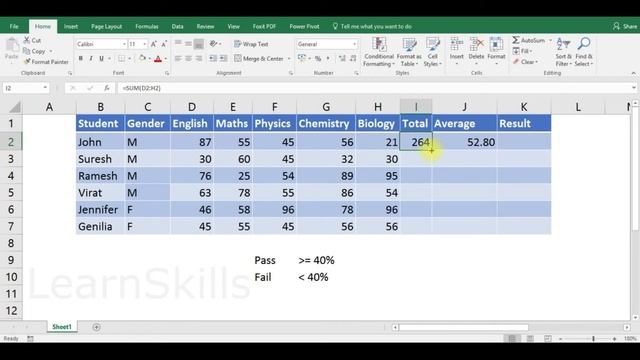The height and width of the screenshot is (360, 640).
Task: Toggle Underline formatting
Action: [101, 59]
